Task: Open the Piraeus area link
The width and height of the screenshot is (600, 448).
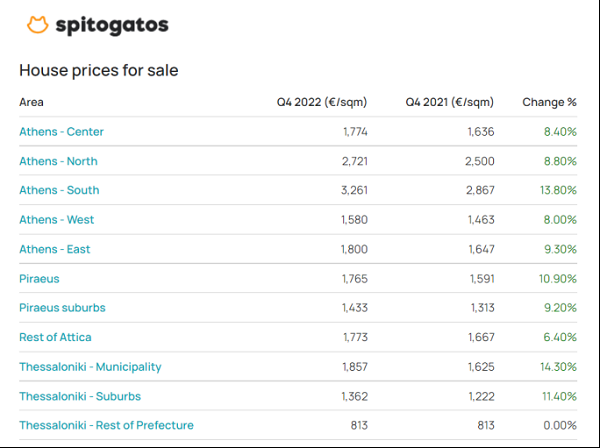Action: tap(39, 278)
